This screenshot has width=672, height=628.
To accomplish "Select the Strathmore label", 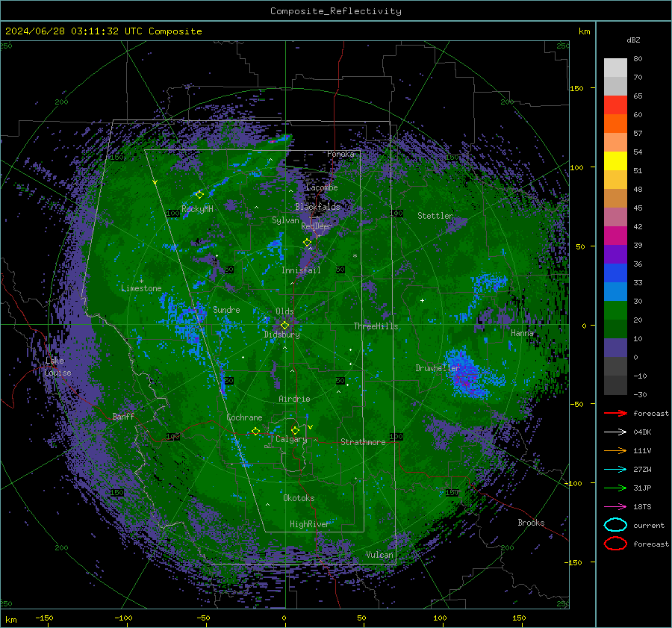I will click(x=363, y=442).
